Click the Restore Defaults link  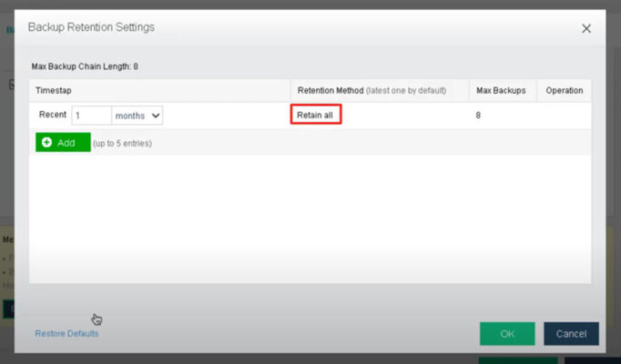pyautogui.click(x=66, y=334)
